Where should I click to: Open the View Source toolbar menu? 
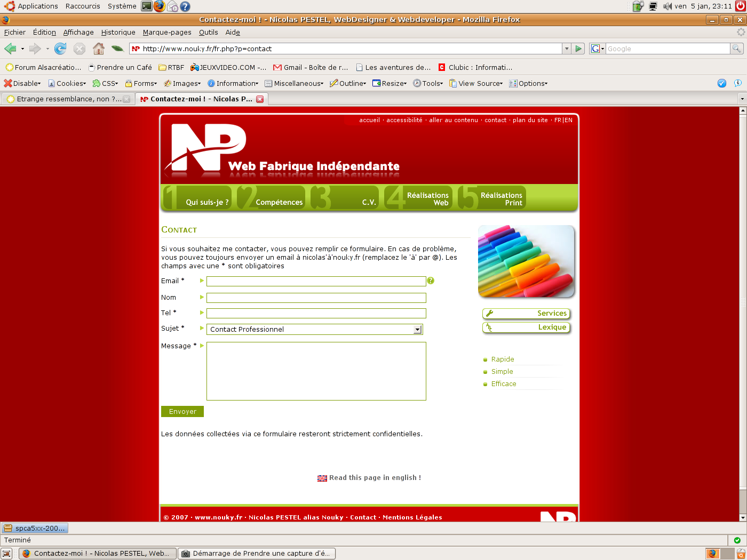(476, 83)
